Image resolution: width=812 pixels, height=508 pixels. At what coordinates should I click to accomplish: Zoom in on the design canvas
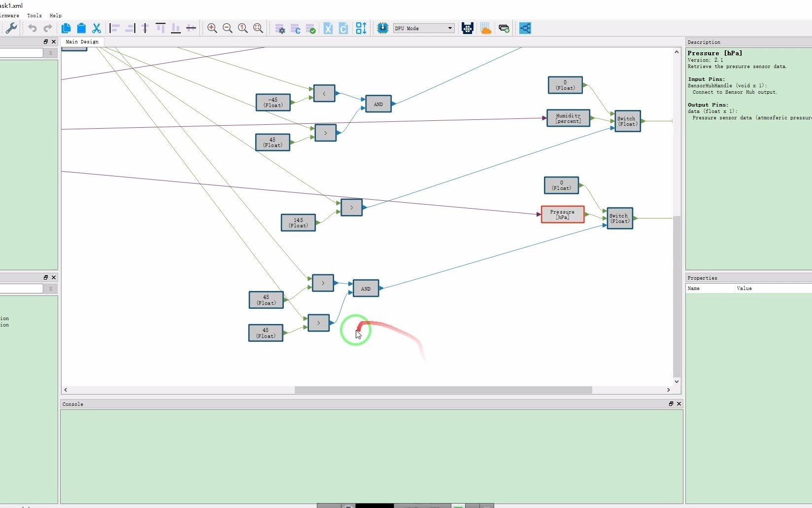(212, 28)
